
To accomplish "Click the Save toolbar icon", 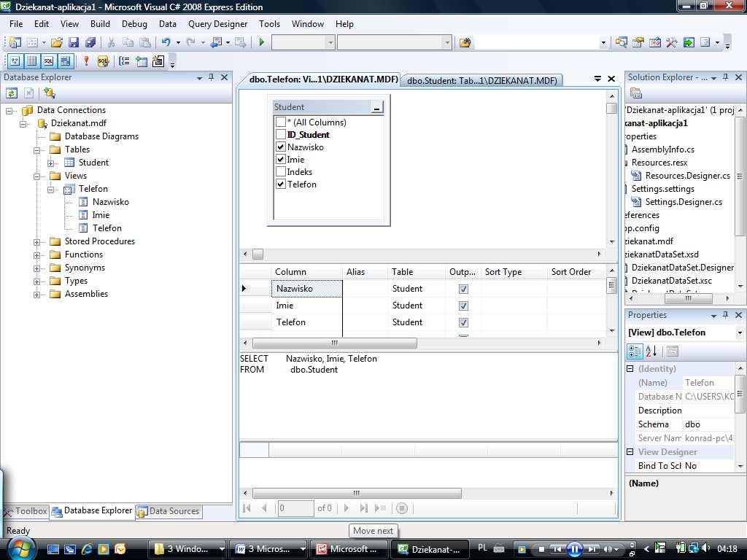I will coord(74,43).
